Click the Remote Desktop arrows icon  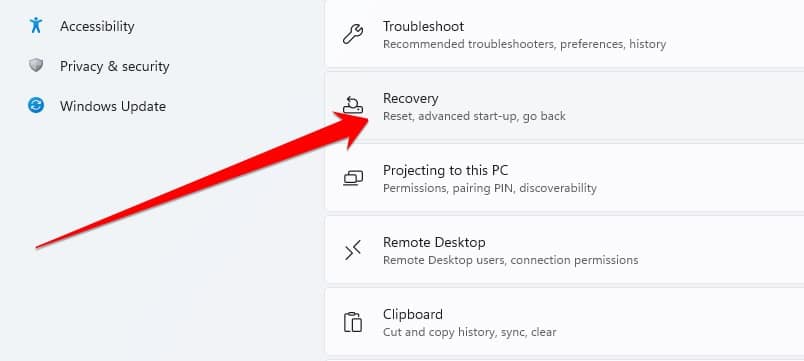[353, 250]
